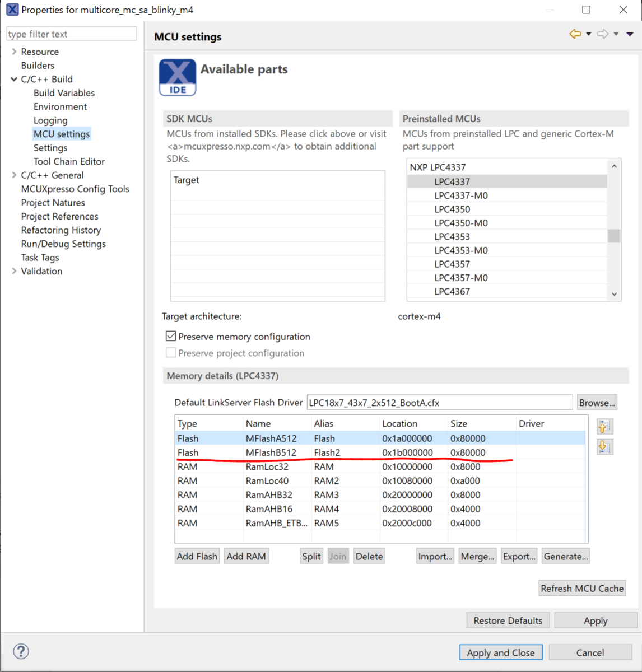
Task: Toggle Preserve memory configuration checkbox
Action: 171,336
